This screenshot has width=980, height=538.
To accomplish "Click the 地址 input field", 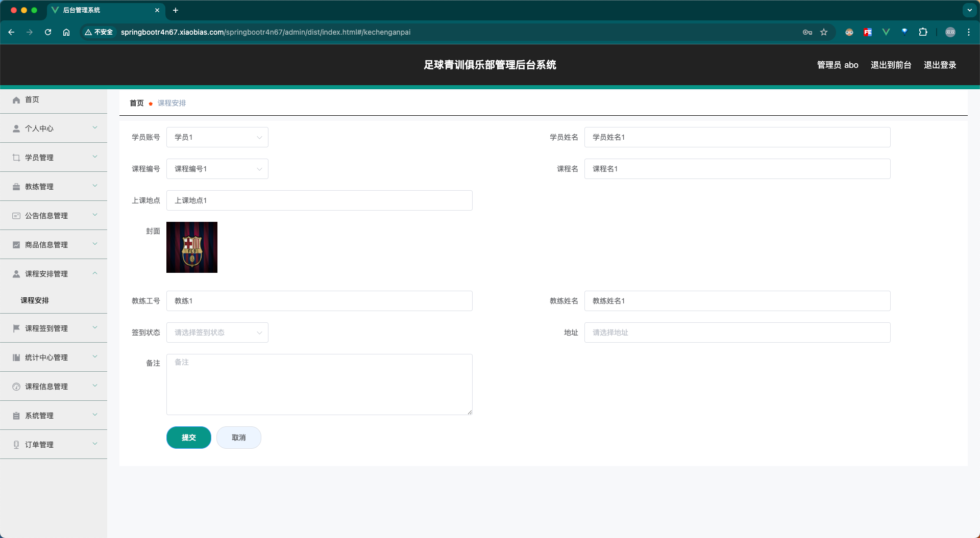I will (x=738, y=332).
